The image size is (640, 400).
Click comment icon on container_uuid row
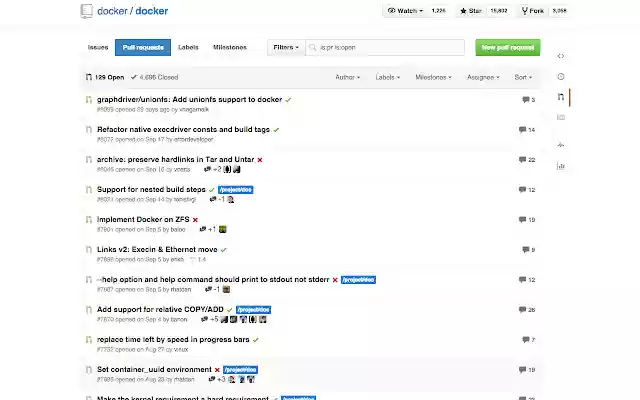(x=522, y=370)
